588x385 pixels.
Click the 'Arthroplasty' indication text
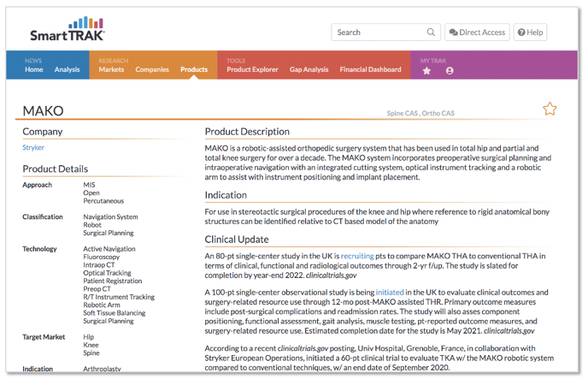pyautogui.click(x=102, y=369)
